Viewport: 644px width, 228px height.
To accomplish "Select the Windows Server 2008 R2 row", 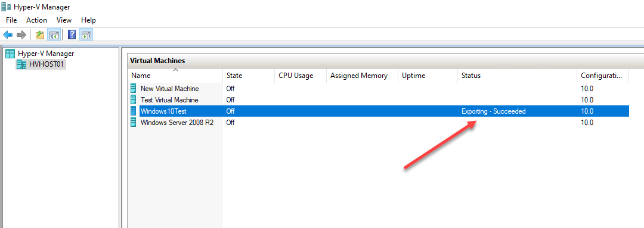I will coord(378,122).
